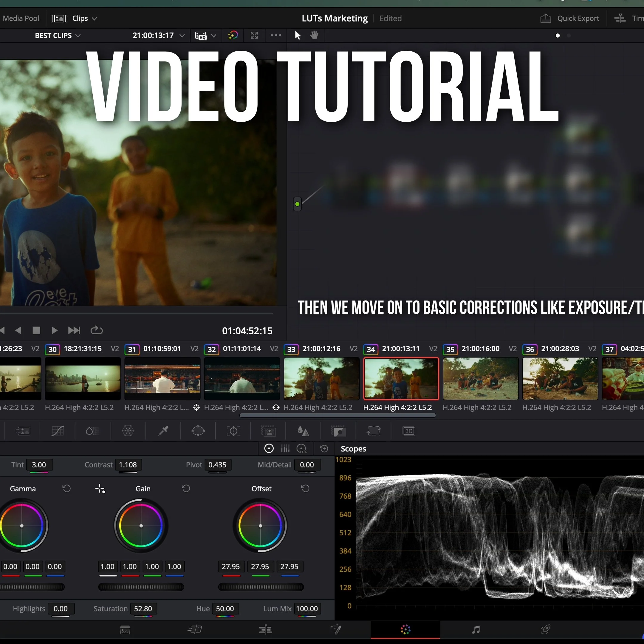Open the Tracker palette icon
The image size is (644, 644).
click(233, 431)
